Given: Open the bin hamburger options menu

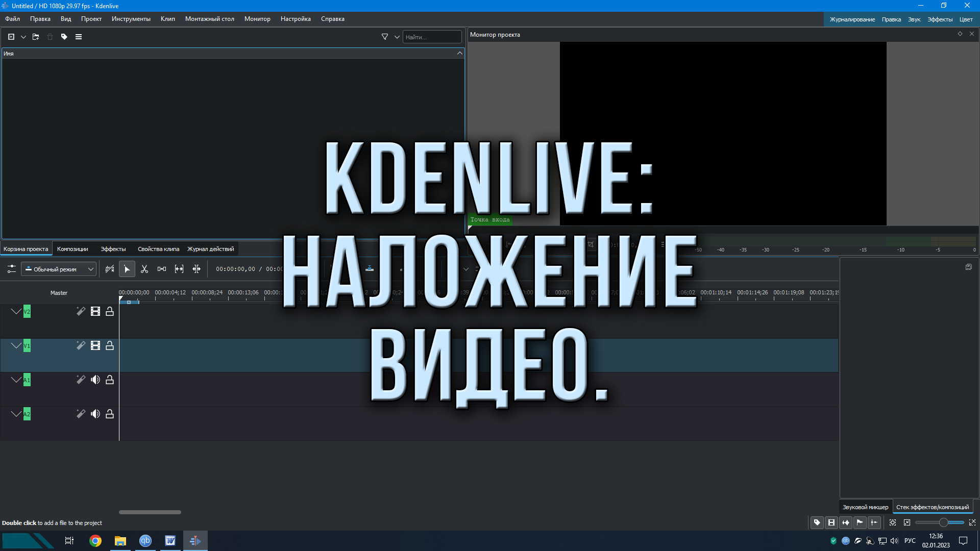Looking at the screenshot, I should pos(79,37).
